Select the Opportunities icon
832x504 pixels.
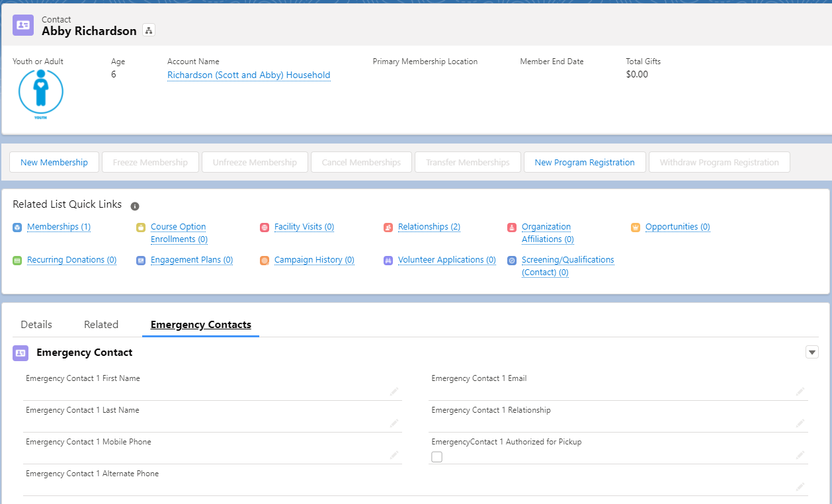(x=636, y=228)
